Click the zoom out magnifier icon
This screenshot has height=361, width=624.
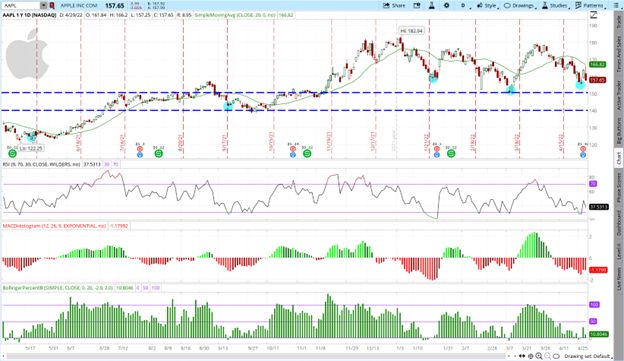coord(547,356)
